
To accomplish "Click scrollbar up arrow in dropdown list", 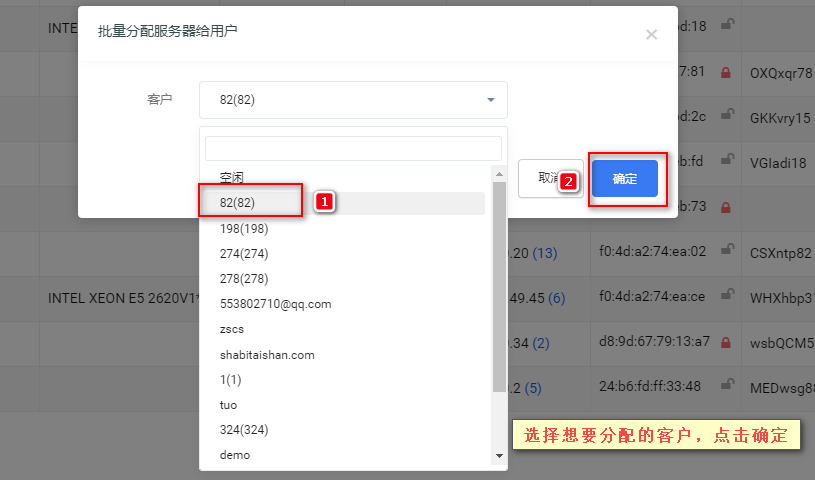I will (499, 174).
